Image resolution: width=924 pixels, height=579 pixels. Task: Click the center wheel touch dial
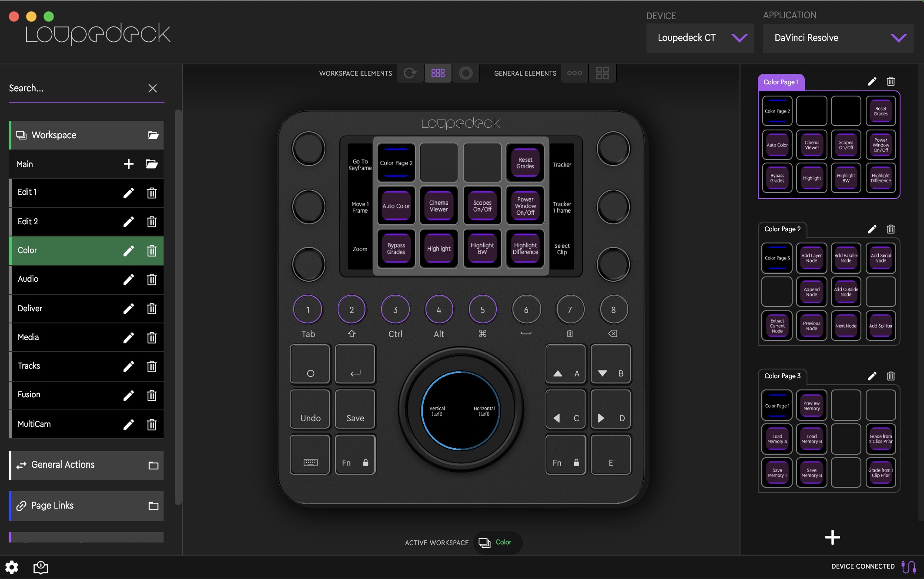point(461,410)
